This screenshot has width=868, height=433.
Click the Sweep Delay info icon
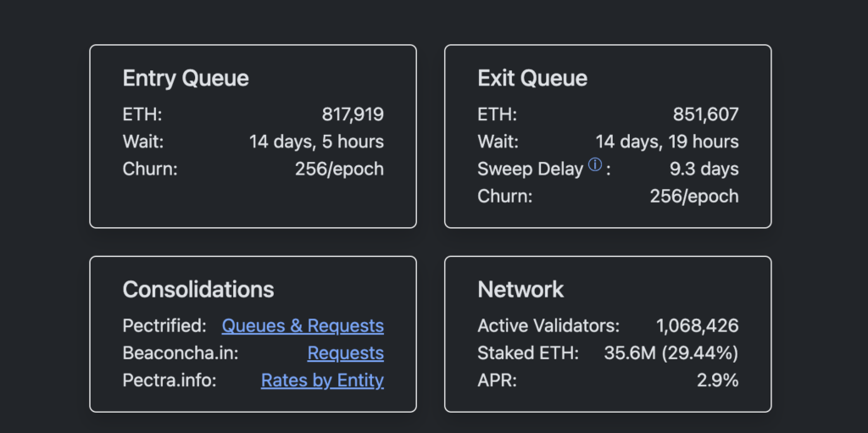(595, 164)
